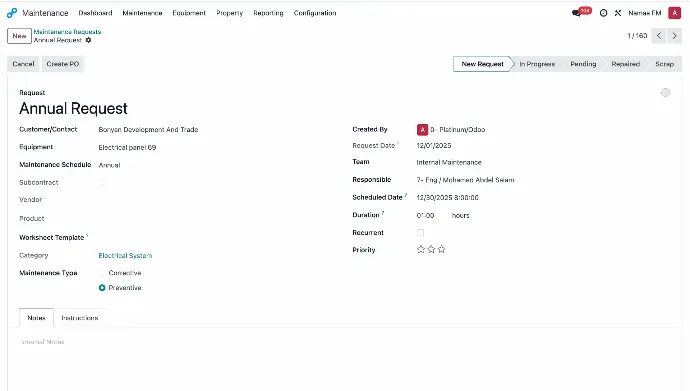This screenshot has height=391, width=690.
Task: Click the Create PO button
Action: coord(63,64)
